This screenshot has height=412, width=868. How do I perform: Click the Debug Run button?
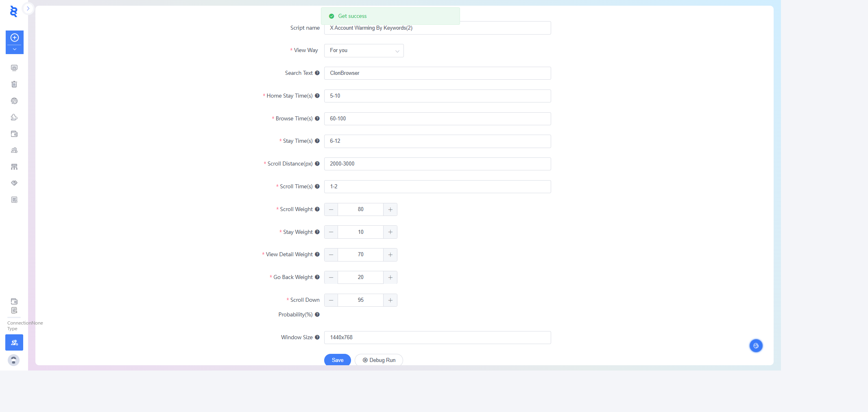click(379, 360)
